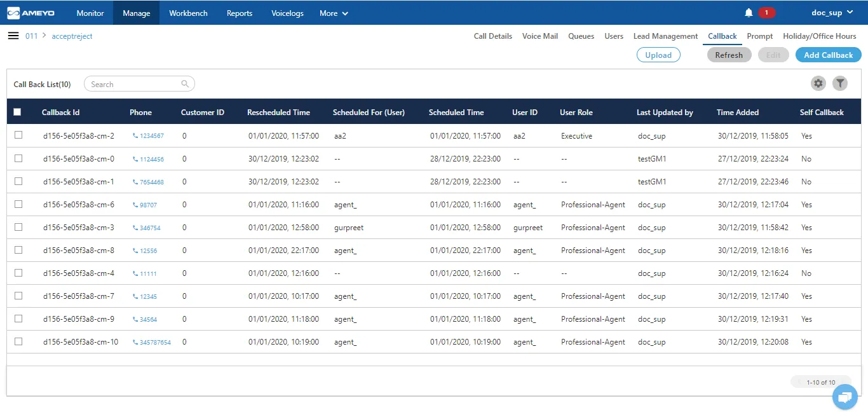The height and width of the screenshot is (412, 868).
Task: Click the Ameyo logo
Action: [31, 13]
